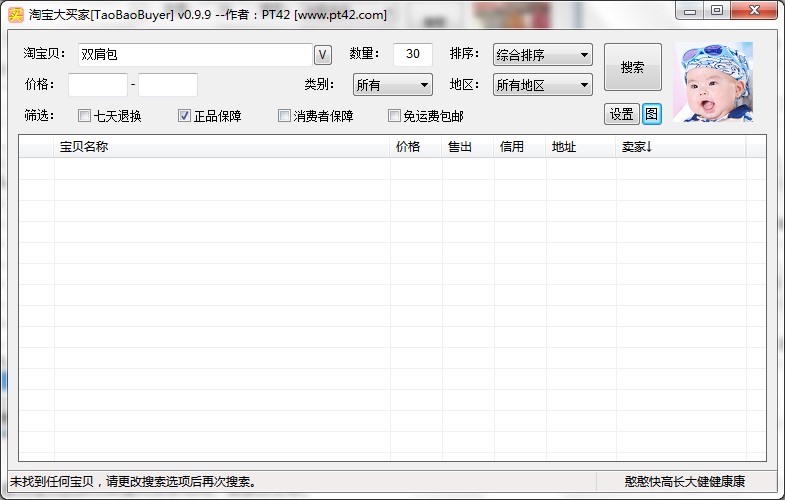Minimize the TaoBaoBuyer window
The width and height of the screenshot is (785, 500).
[x=690, y=11]
